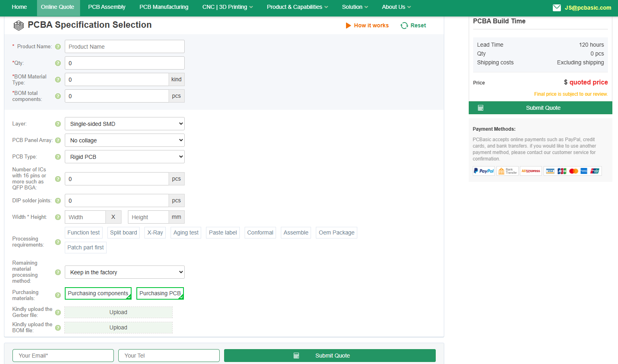Screen dimensions: 618x364
Task: Expand the Remaining material processing method dropdown
Action: coord(124,272)
